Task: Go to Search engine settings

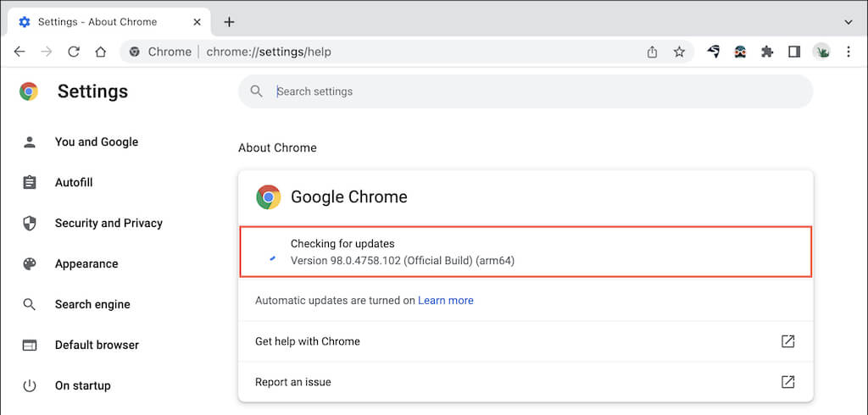Action: [x=92, y=305]
